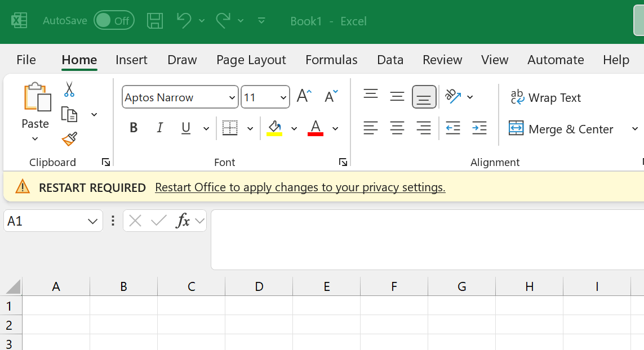Image resolution: width=644 pixels, height=350 pixels.
Task: Switch to the Insert tab
Action: (131, 60)
